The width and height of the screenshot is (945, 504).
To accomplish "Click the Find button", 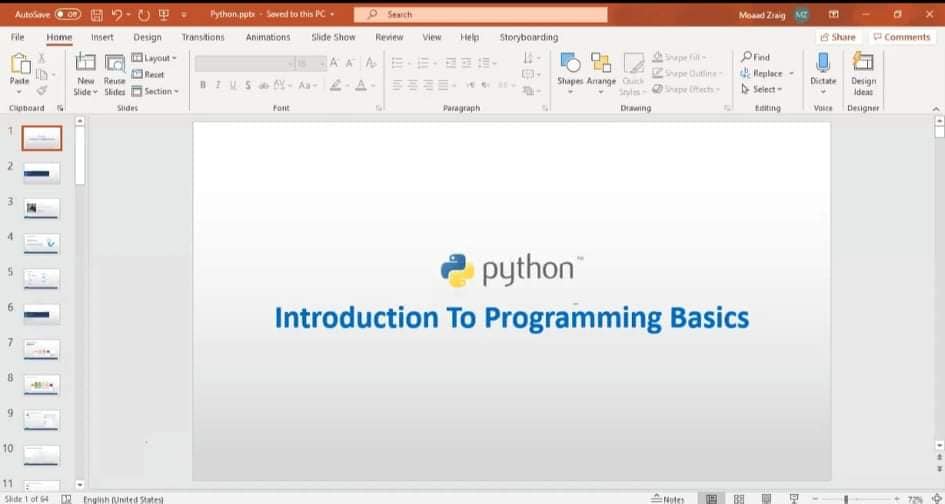I will [x=756, y=57].
